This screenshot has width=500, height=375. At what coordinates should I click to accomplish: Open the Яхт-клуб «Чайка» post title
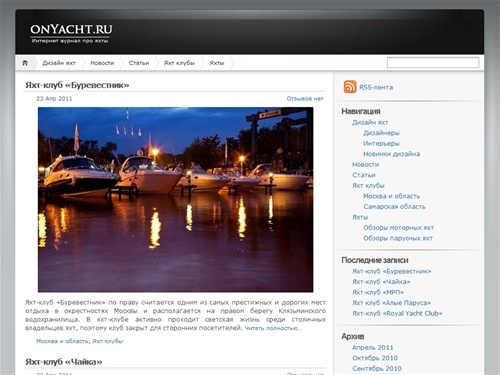(64, 362)
